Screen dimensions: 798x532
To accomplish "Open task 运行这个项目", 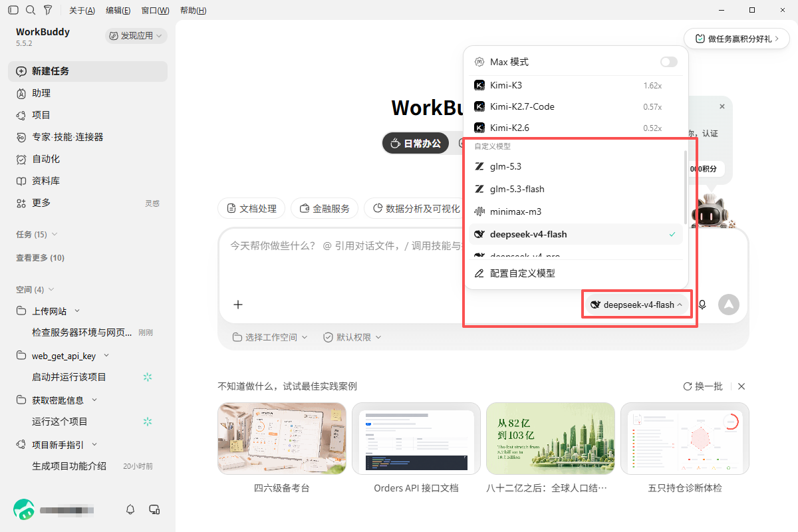I will coord(60,422).
